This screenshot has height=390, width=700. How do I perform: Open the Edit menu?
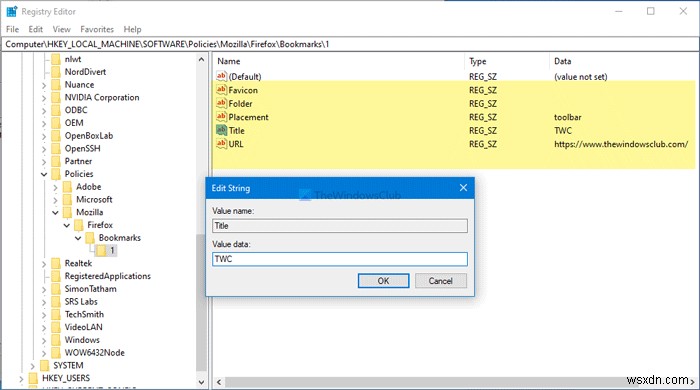point(36,29)
